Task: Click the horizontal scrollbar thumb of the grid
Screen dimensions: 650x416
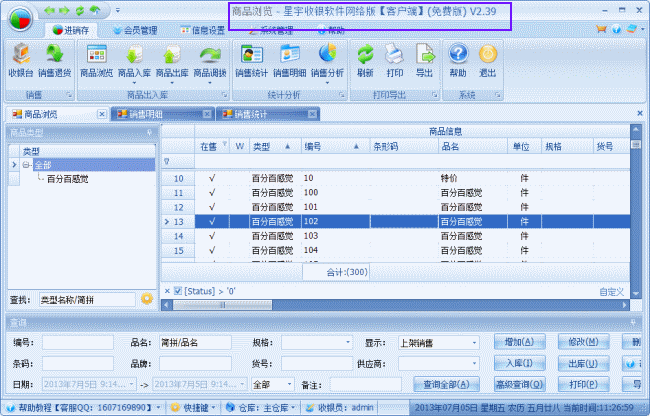Action: (223, 305)
